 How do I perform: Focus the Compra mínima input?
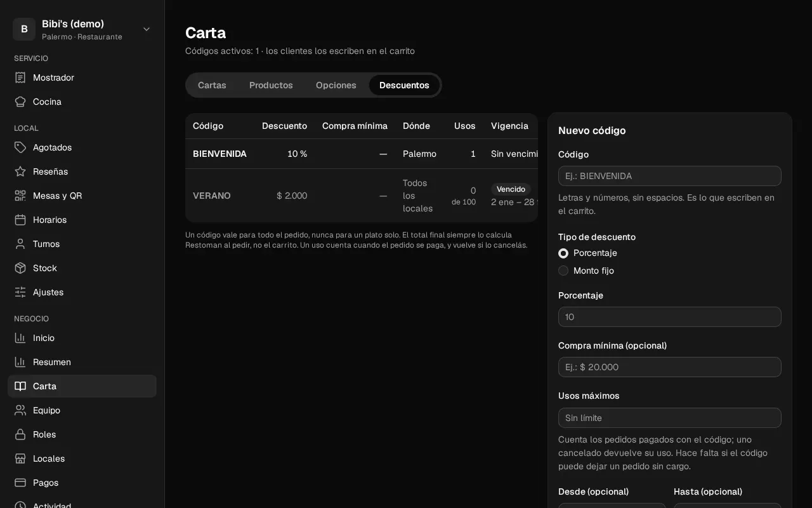point(670,367)
